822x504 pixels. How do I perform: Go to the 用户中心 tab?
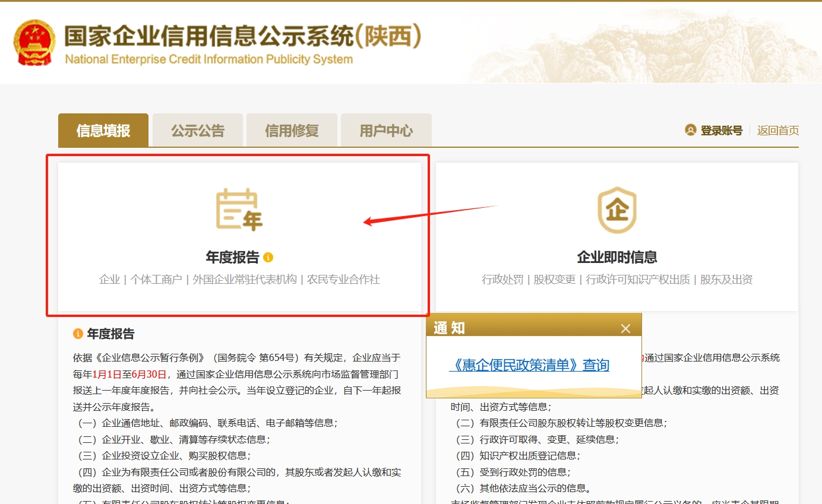point(386,131)
